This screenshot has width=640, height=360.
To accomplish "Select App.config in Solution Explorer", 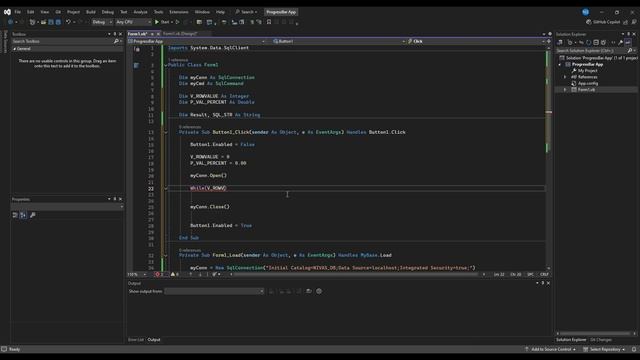I will coord(587,83).
